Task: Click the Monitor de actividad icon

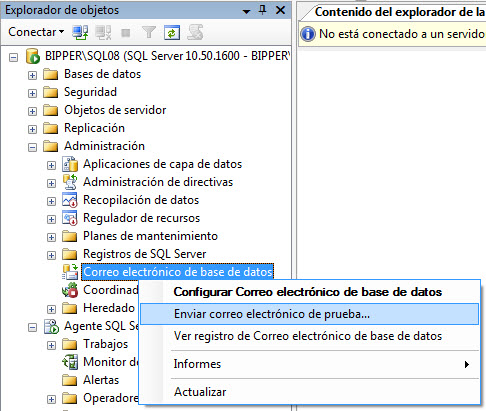Action: click(70, 362)
